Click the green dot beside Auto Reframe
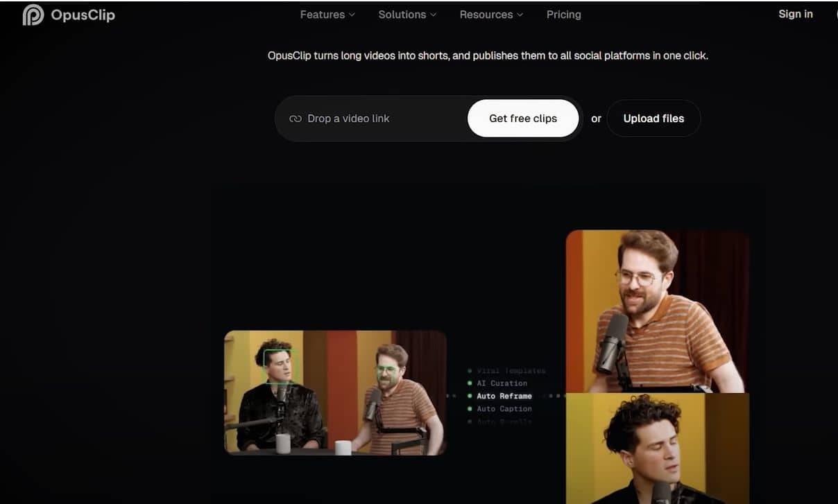The image size is (838, 504). point(470,396)
